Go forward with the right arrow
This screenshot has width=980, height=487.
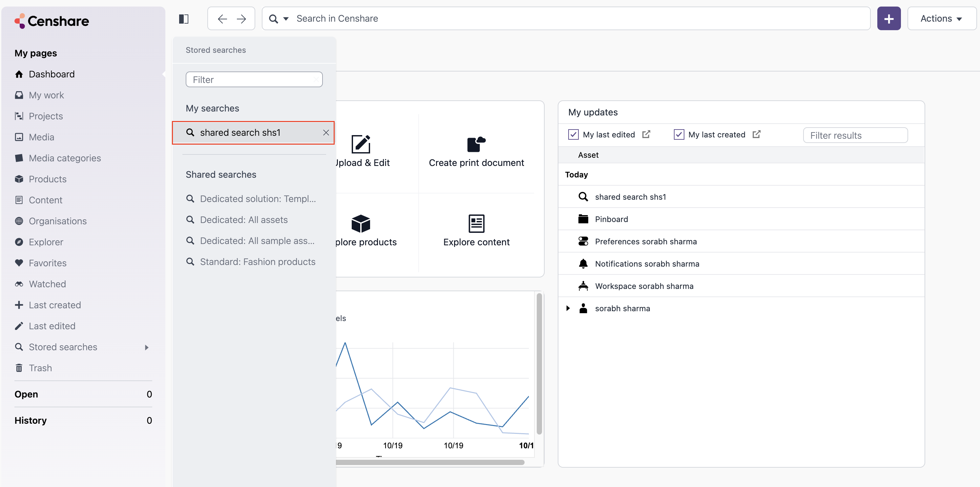click(x=241, y=19)
